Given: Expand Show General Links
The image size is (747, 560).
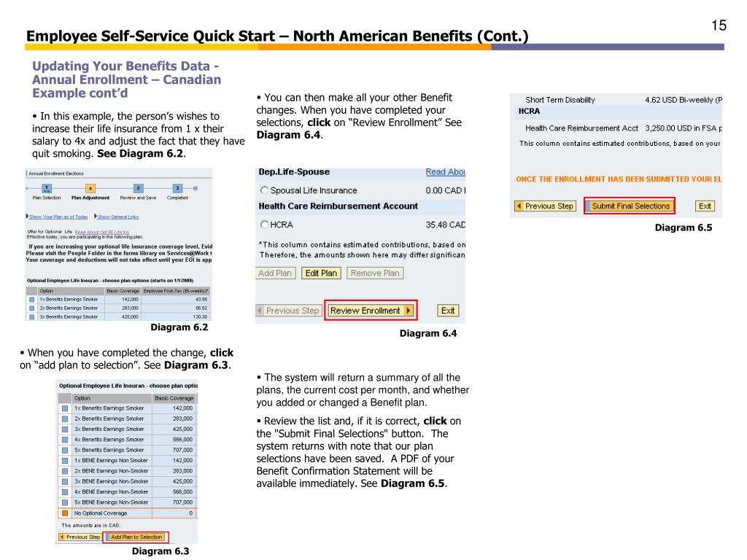Looking at the screenshot, I should [x=117, y=217].
